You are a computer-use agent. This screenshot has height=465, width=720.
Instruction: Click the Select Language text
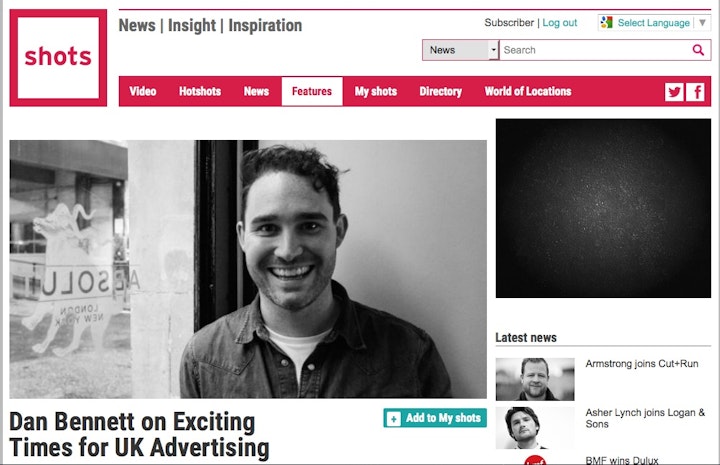tap(653, 22)
